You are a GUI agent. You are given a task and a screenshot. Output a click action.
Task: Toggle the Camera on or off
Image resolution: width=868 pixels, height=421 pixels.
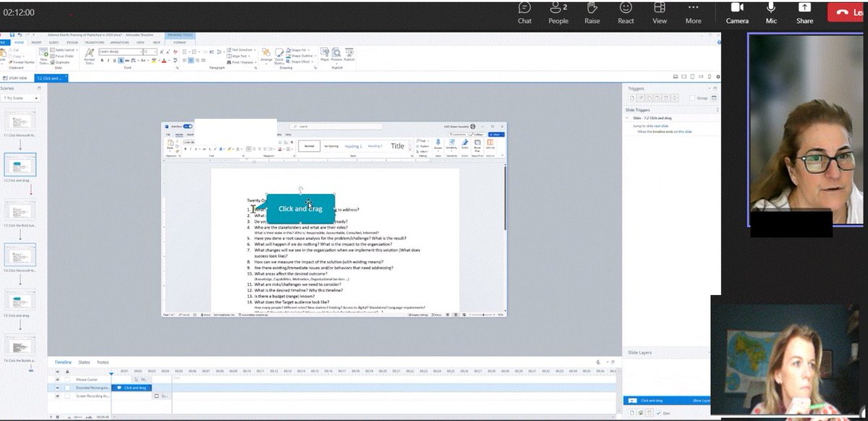coord(737,12)
